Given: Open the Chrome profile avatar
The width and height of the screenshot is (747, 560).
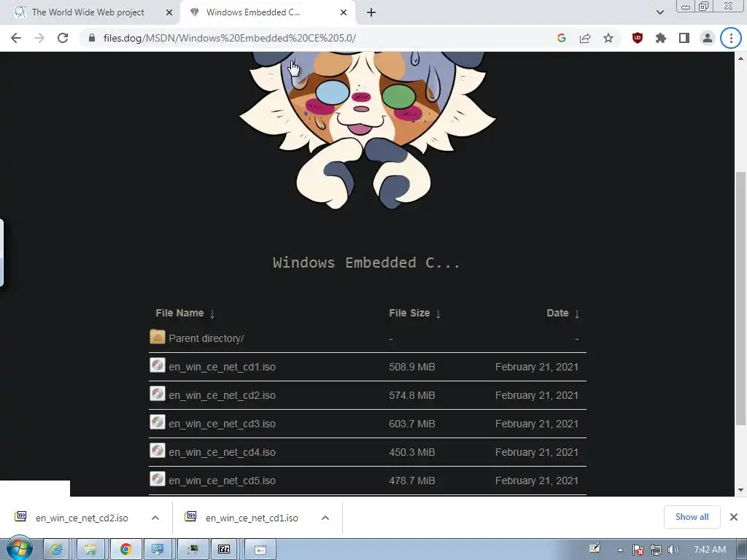Looking at the screenshot, I should tap(708, 38).
